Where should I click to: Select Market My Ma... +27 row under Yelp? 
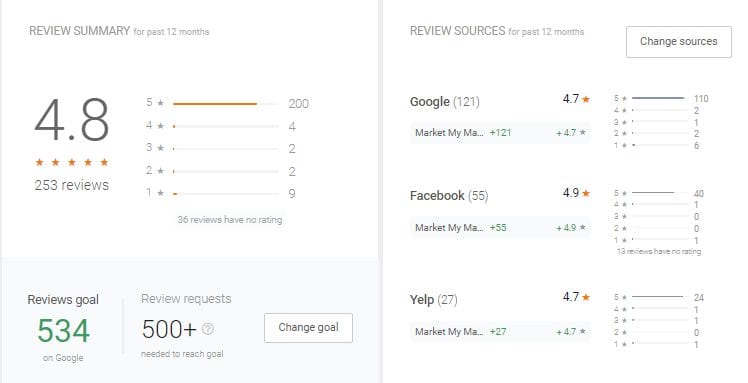coord(500,331)
